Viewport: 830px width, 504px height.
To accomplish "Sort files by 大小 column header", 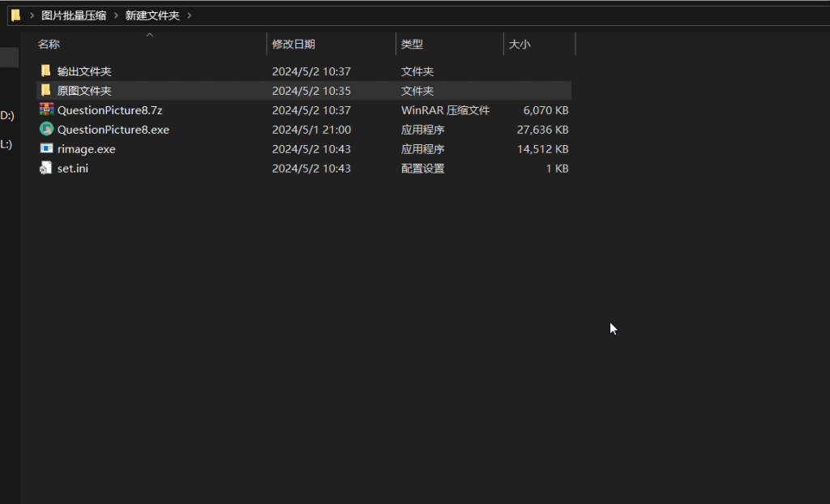I will click(520, 44).
